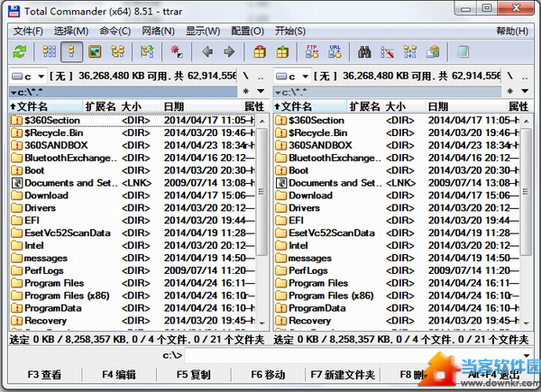
Task: Click the Boot folder icon in right panel
Action: (x=280, y=170)
